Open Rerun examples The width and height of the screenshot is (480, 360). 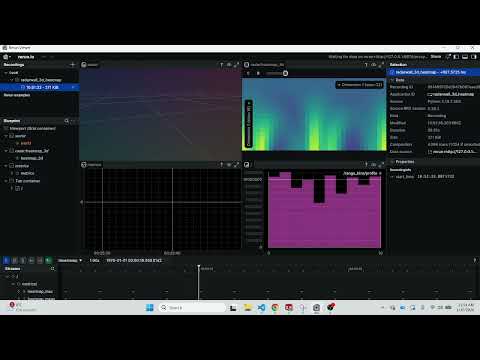pyautogui.click(x=17, y=95)
